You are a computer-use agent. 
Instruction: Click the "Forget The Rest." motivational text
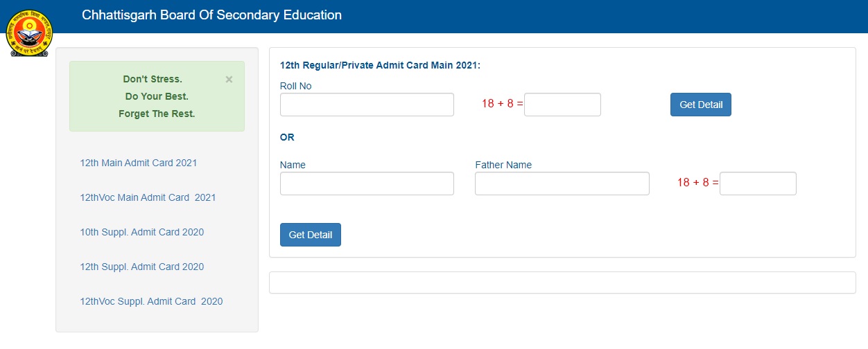click(157, 114)
